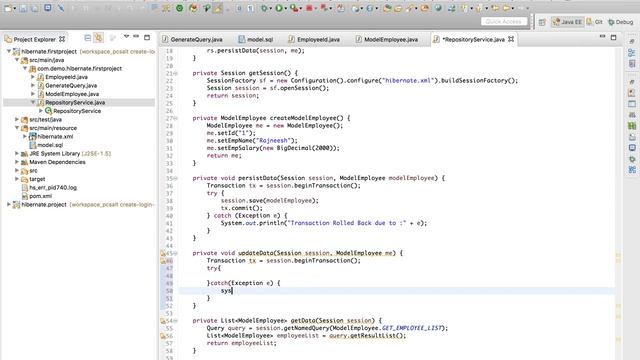Click the globe Open Web Browser icon
Image resolution: width=640 pixels, height=360 pixels.
tap(438, 8)
